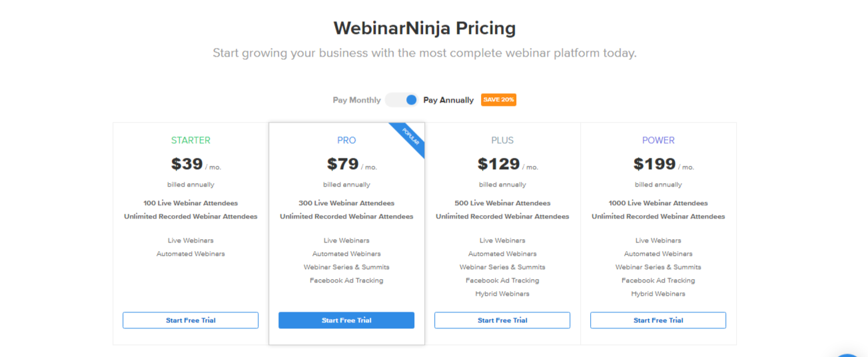This screenshot has width=868, height=357.
Task: Click the blue POPULAR ribbon on Pro
Action: (x=408, y=139)
